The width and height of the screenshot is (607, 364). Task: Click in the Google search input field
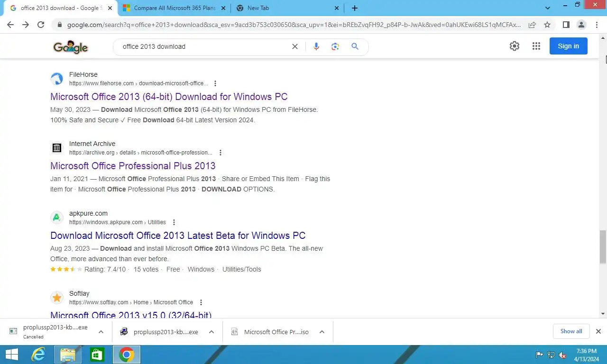(204, 46)
